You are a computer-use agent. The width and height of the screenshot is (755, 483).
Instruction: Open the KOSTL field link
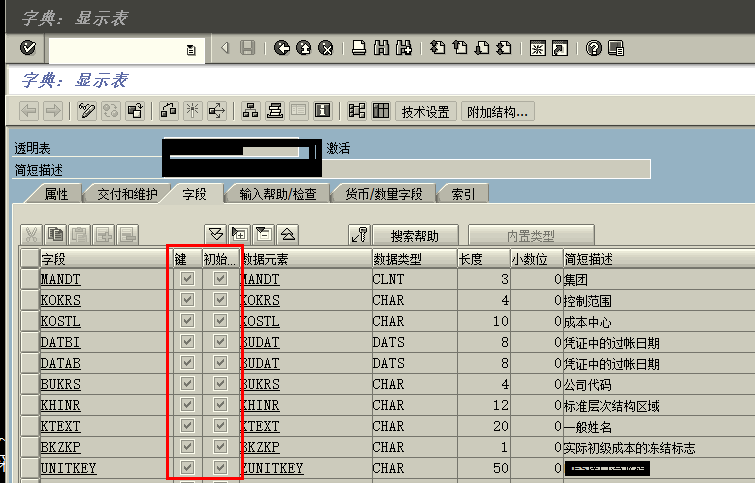point(60,321)
